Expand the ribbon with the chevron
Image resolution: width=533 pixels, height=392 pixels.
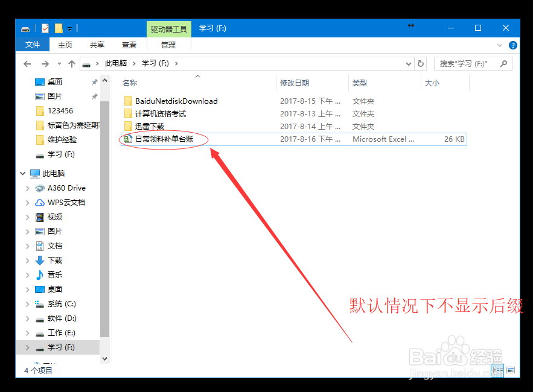tap(499, 45)
